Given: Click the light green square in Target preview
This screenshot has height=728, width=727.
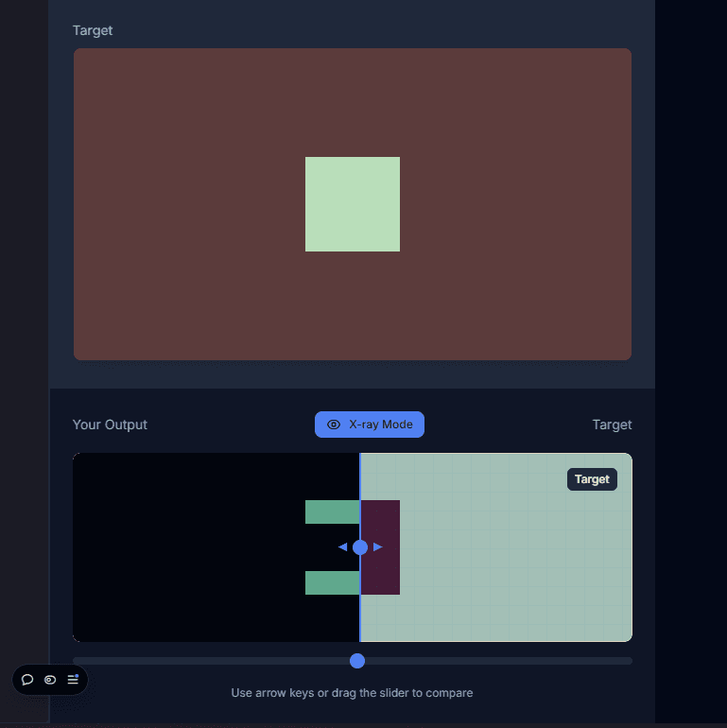Looking at the screenshot, I should tap(353, 204).
